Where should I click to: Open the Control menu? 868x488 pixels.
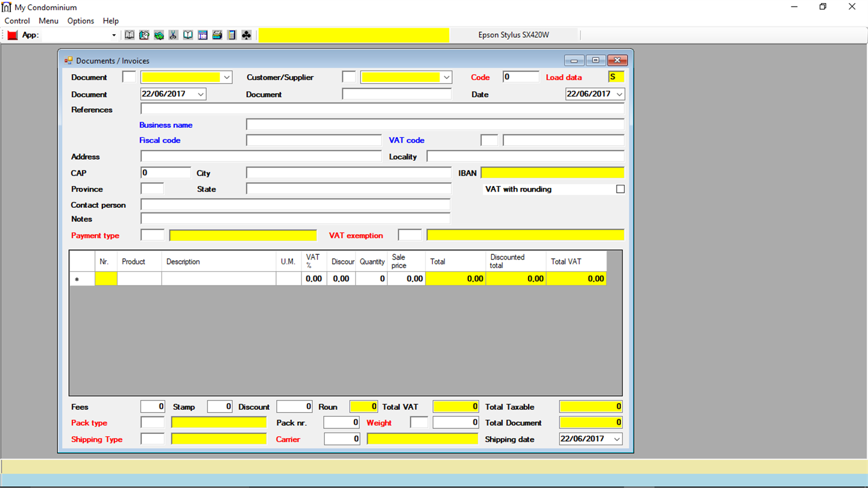[x=17, y=20]
